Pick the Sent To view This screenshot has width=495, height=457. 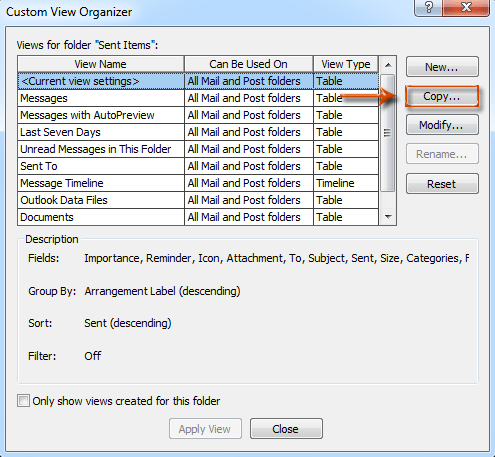click(x=198, y=166)
